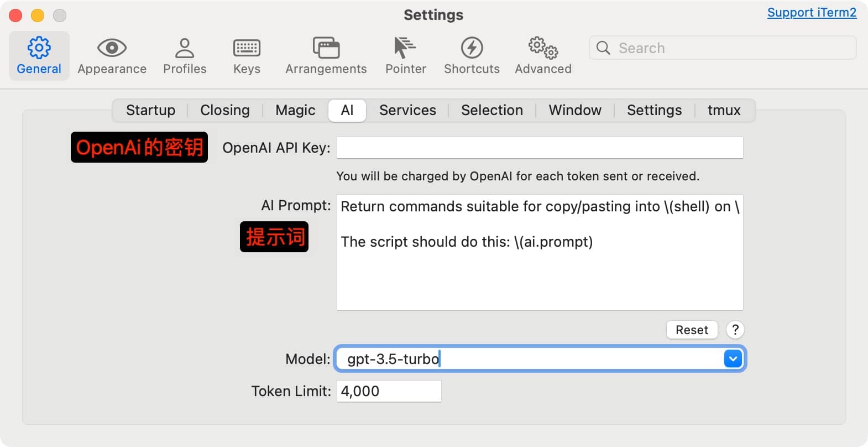The image size is (868, 447).
Task: Click the Search settings field
Action: pyautogui.click(x=723, y=48)
